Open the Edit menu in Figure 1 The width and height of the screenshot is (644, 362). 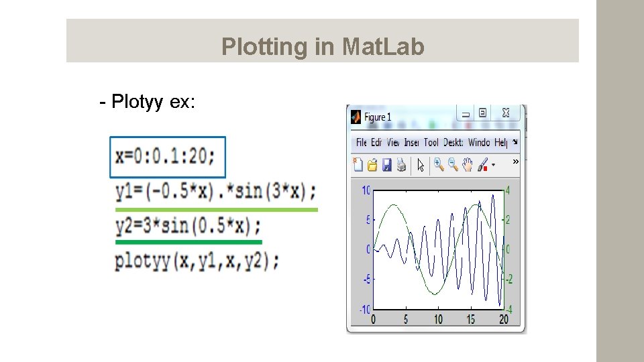click(x=376, y=142)
